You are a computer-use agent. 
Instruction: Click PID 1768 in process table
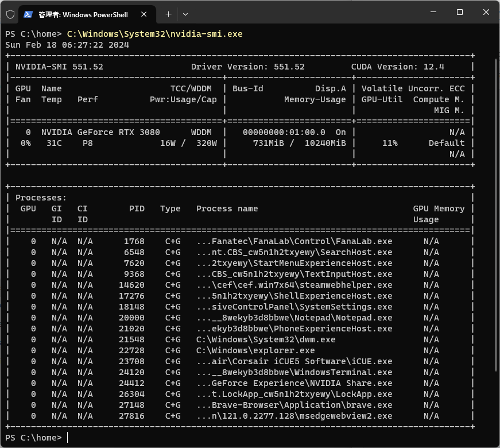point(134,241)
